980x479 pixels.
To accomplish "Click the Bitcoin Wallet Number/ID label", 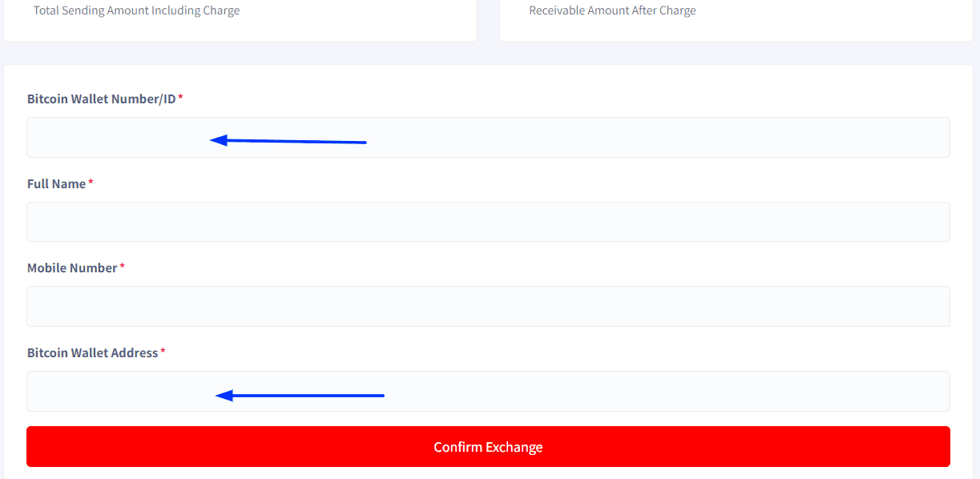I will [101, 99].
